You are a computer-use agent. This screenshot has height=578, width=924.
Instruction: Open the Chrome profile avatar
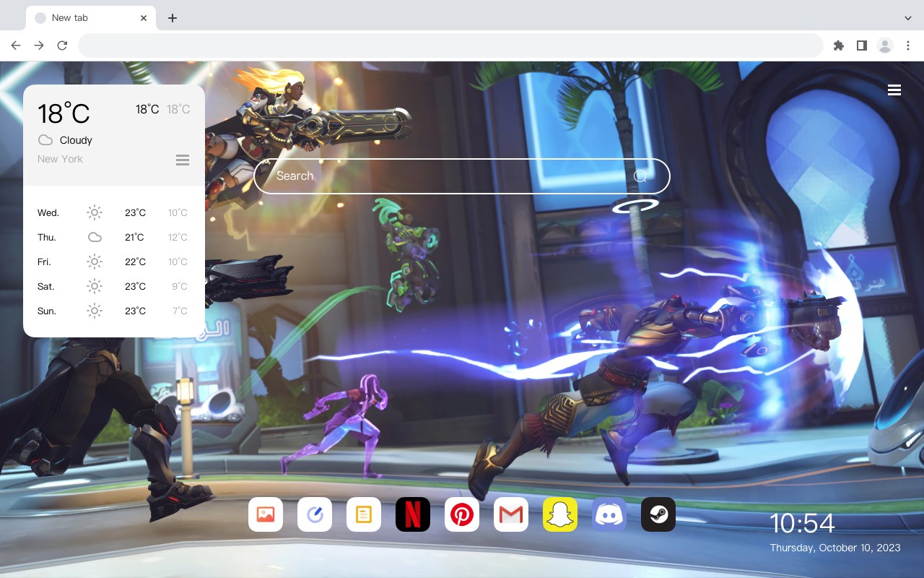(885, 46)
